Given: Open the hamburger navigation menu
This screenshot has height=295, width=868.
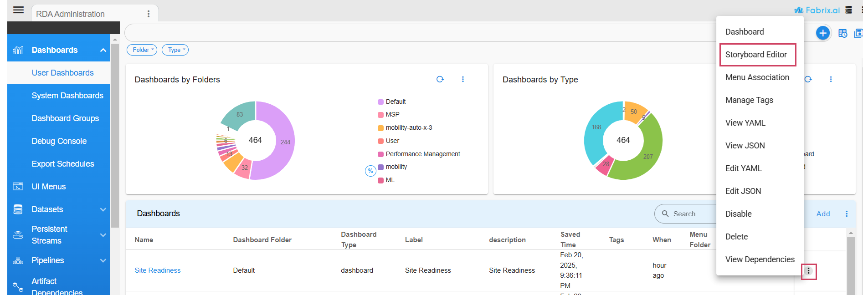Looking at the screenshot, I should point(18,10).
